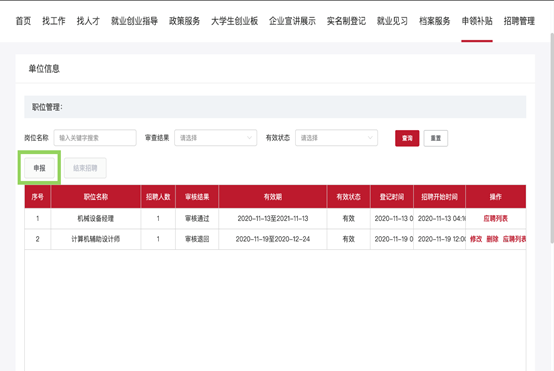
Task: Click the 申报 button
Action: pyautogui.click(x=39, y=168)
